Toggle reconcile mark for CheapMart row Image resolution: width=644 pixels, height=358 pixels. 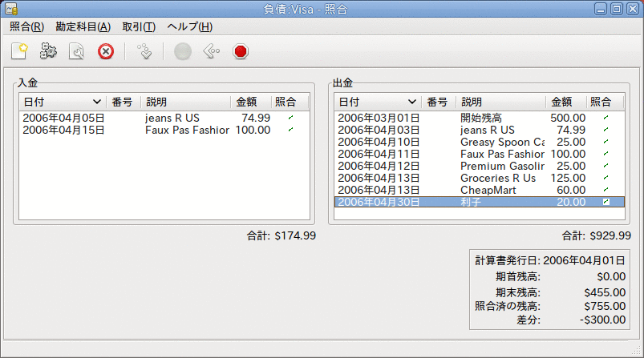coord(606,190)
